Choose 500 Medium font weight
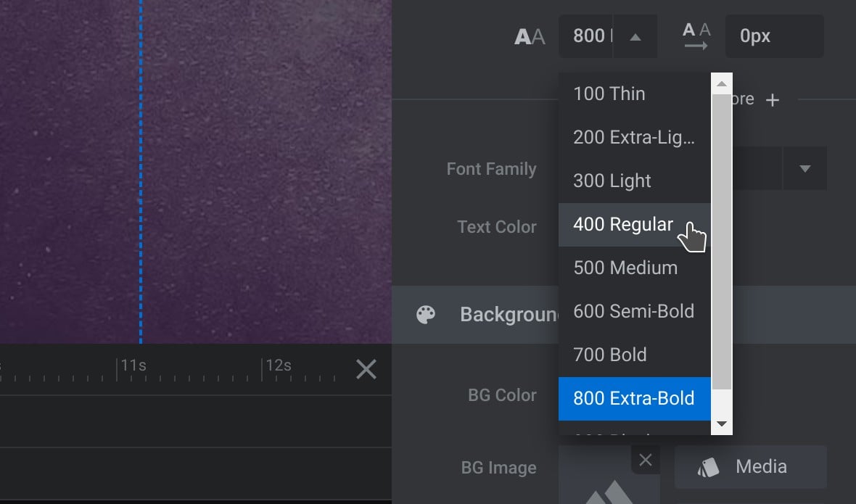Screen dimensions: 856x504 click(x=625, y=268)
